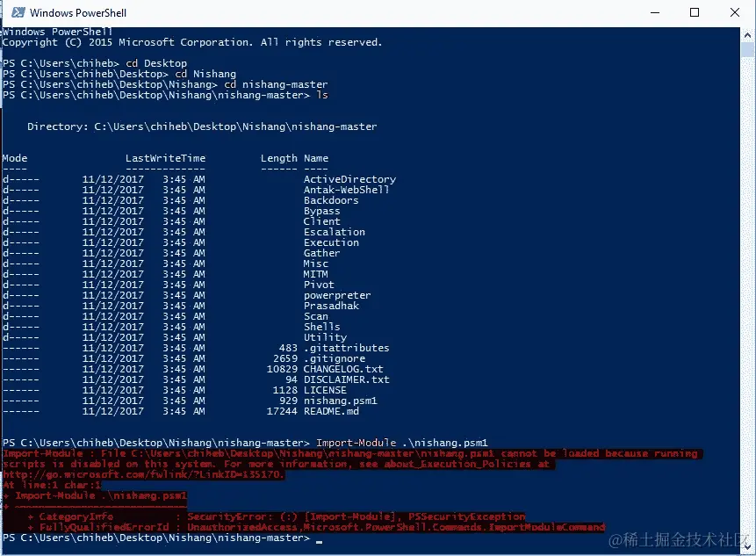Image resolution: width=756 pixels, height=556 pixels.
Task: Click the Name column header
Action: pyautogui.click(x=316, y=158)
